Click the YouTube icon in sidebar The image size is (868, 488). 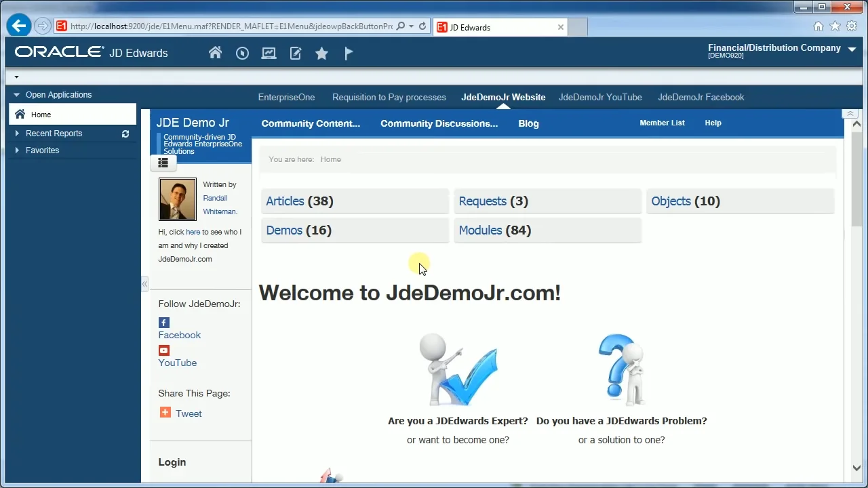(164, 350)
